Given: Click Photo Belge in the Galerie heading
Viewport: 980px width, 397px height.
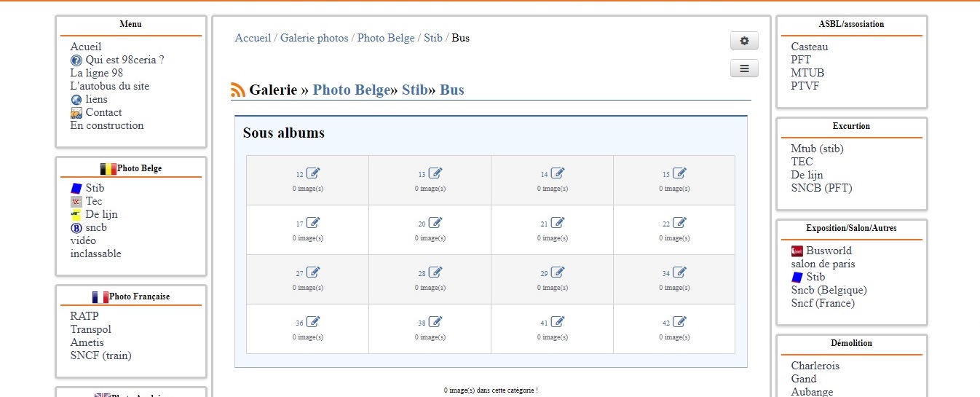Looking at the screenshot, I should pyautogui.click(x=352, y=90).
